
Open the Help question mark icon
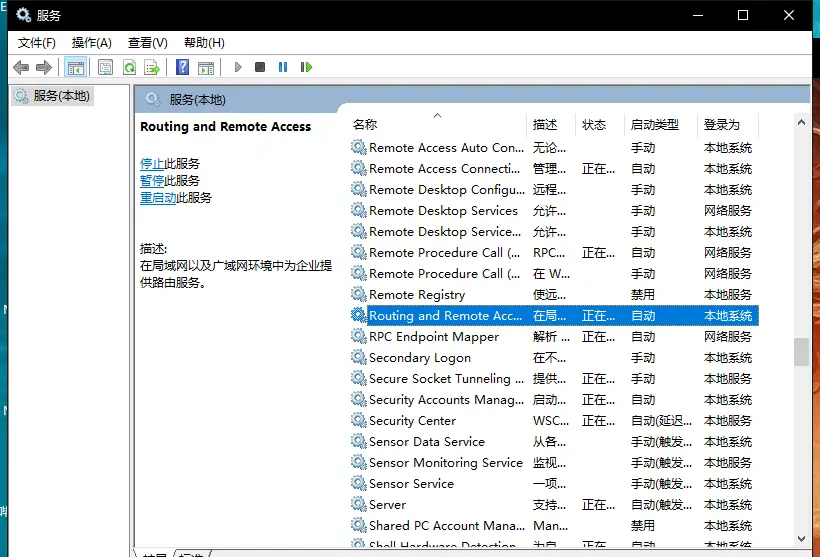click(x=183, y=67)
